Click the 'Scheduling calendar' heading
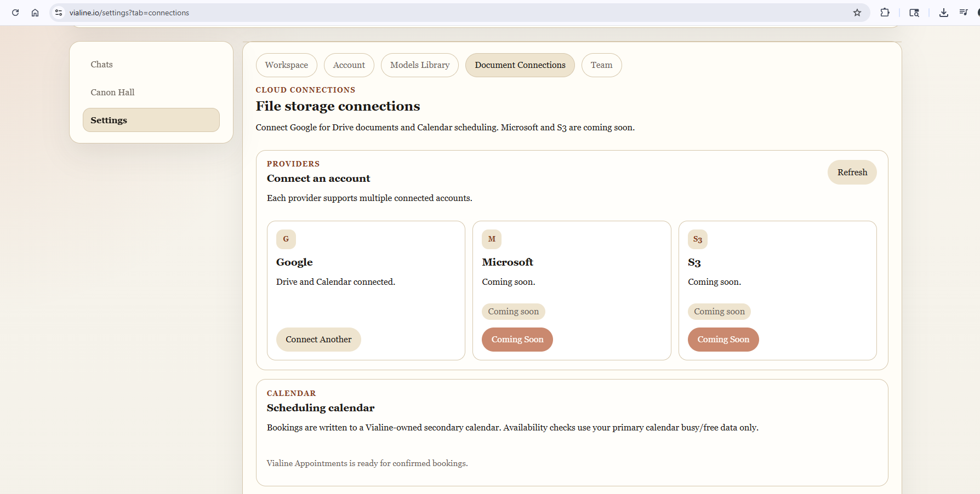The width and height of the screenshot is (980, 494). point(321,408)
